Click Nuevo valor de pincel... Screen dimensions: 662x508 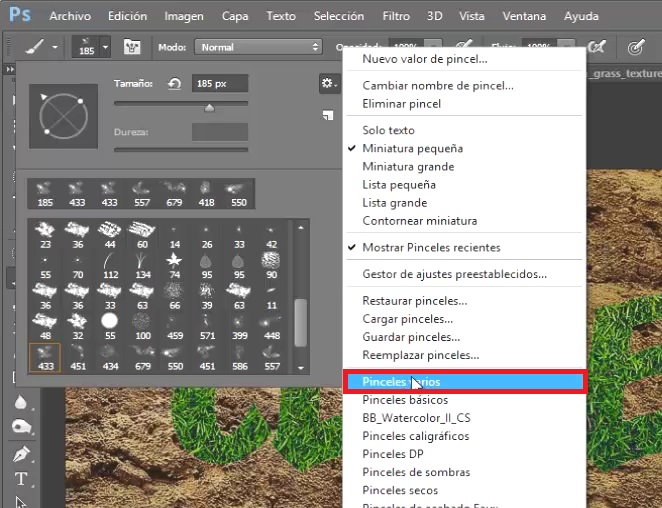[x=424, y=59]
